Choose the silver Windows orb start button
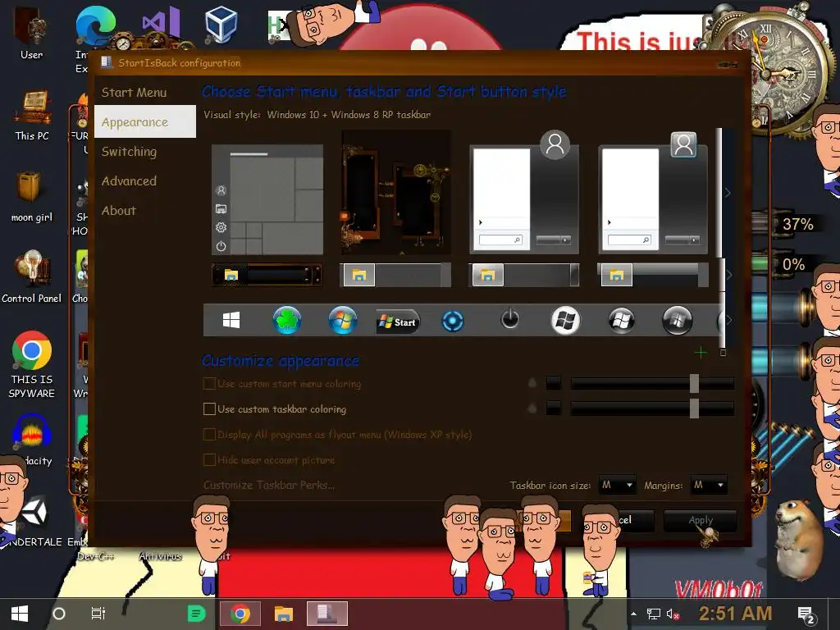 [622, 321]
